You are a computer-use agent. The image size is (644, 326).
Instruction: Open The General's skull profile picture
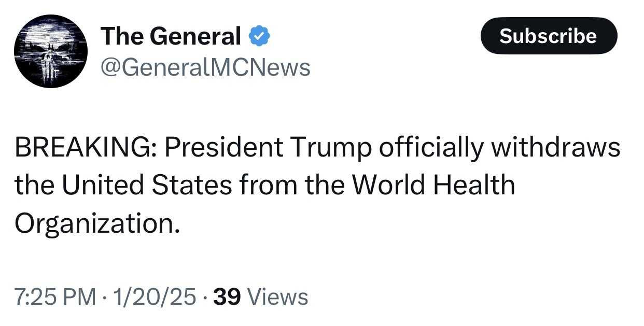point(50,51)
